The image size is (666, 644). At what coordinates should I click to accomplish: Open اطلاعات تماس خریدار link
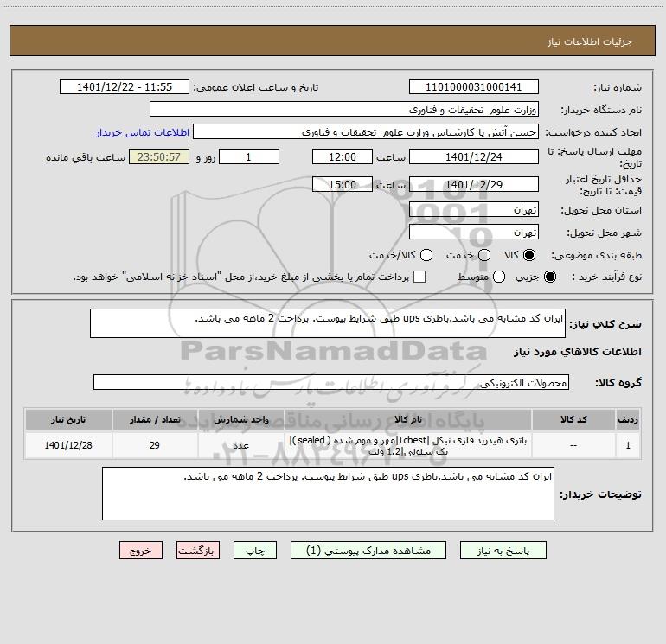[143, 132]
